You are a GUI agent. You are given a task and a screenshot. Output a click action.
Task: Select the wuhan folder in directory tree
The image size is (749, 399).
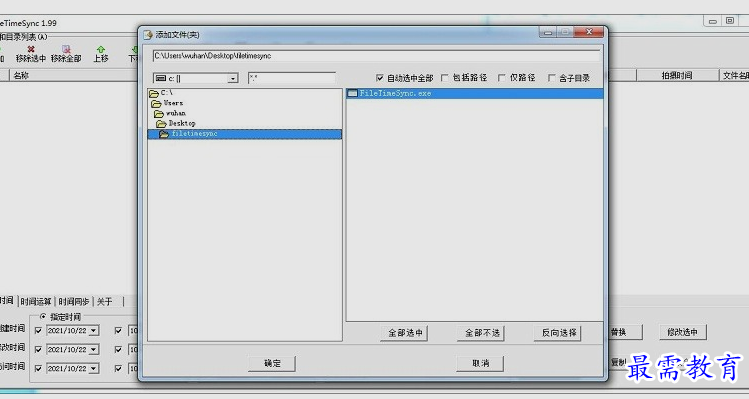point(170,113)
